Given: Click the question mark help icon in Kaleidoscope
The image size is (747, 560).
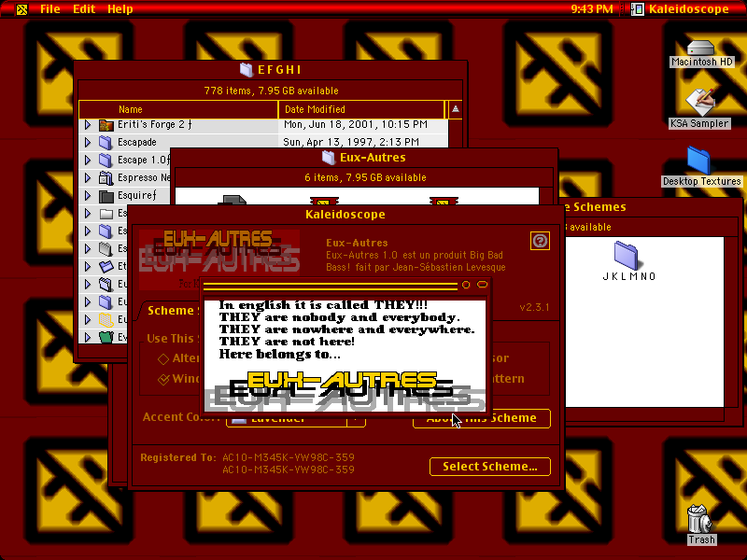Looking at the screenshot, I should [x=540, y=241].
